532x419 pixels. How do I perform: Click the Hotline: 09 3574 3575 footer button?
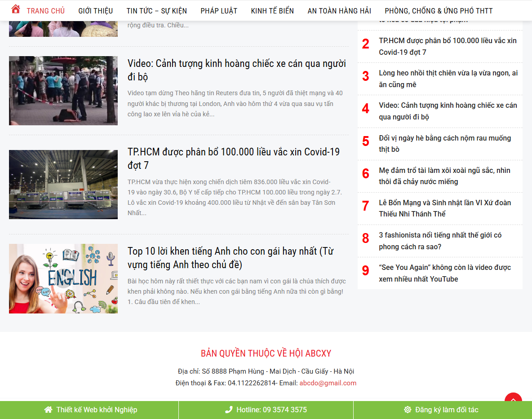click(x=266, y=410)
